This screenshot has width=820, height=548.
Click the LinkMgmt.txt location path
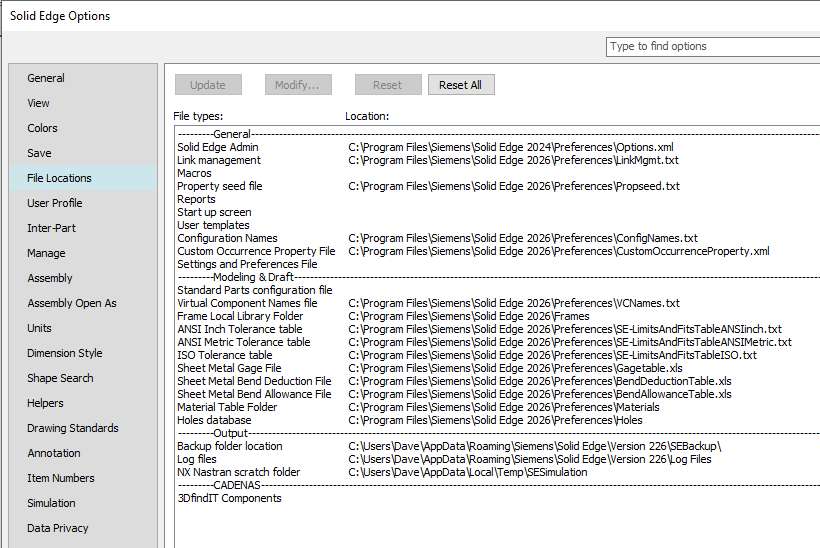514,161
